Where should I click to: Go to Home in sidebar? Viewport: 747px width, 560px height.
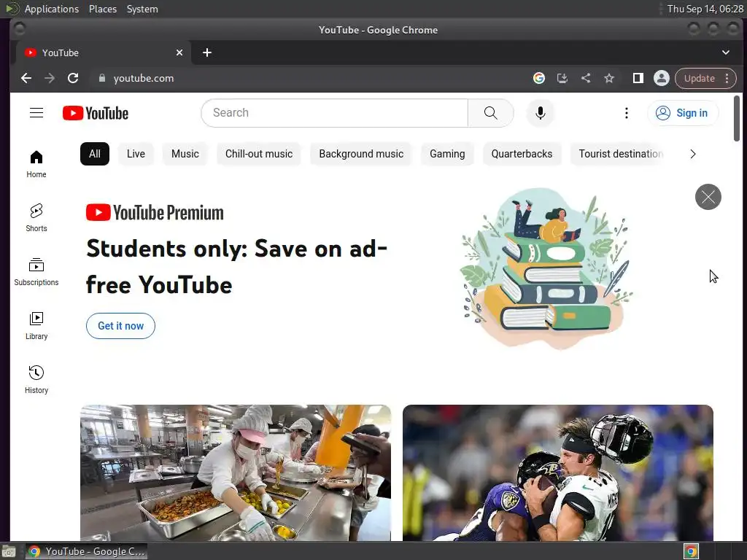(x=36, y=164)
